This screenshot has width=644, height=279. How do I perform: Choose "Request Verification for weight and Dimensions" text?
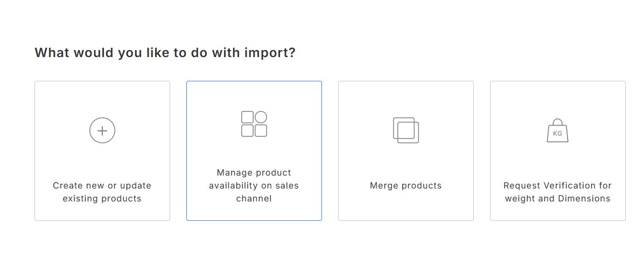tap(558, 192)
